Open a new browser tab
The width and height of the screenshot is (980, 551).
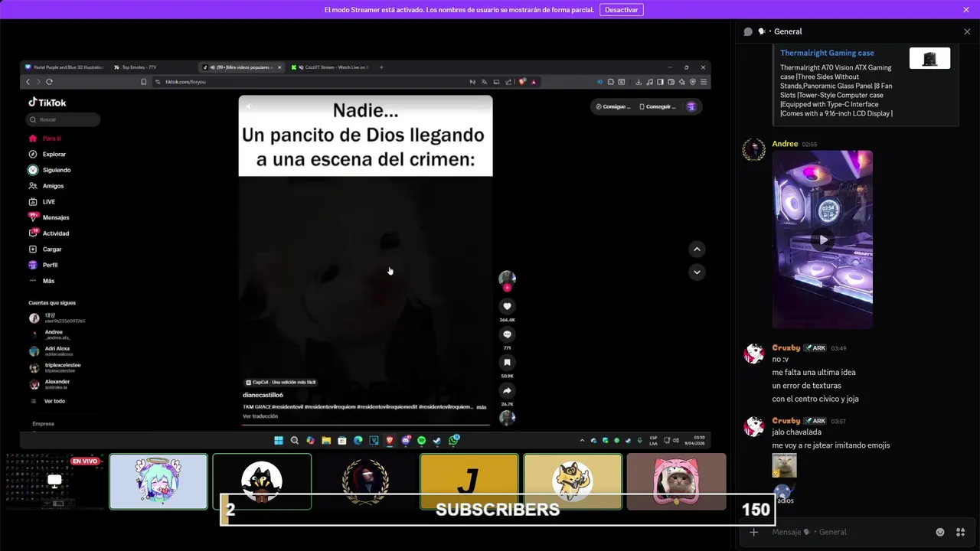pyautogui.click(x=382, y=67)
